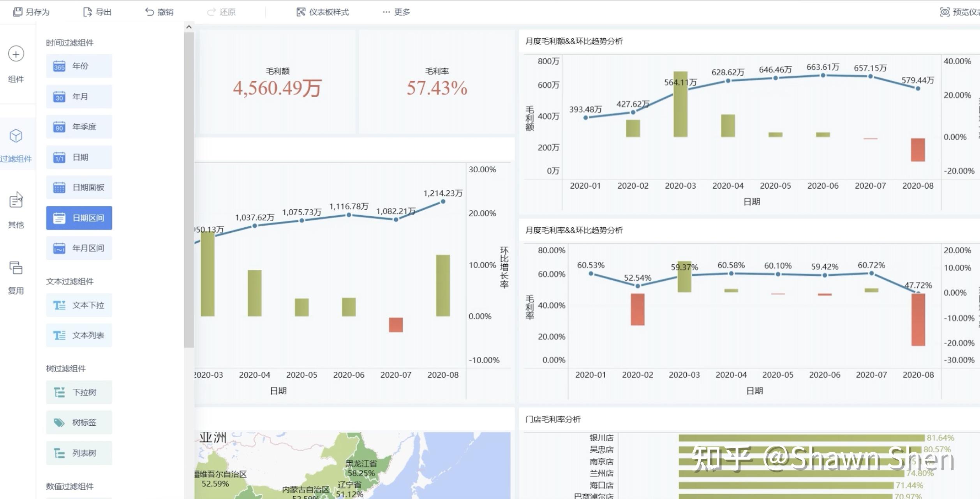Add 下拉树 tree filter component

point(79,392)
